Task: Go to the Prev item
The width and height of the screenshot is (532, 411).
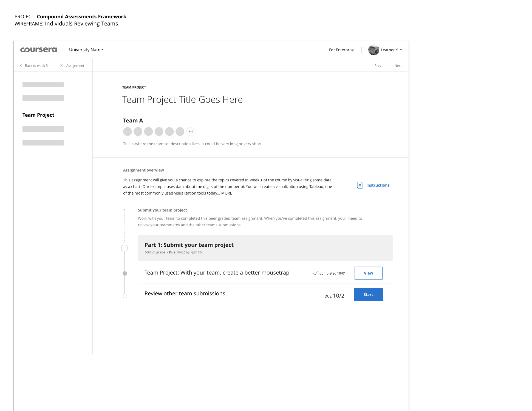Action: click(x=378, y=65)
